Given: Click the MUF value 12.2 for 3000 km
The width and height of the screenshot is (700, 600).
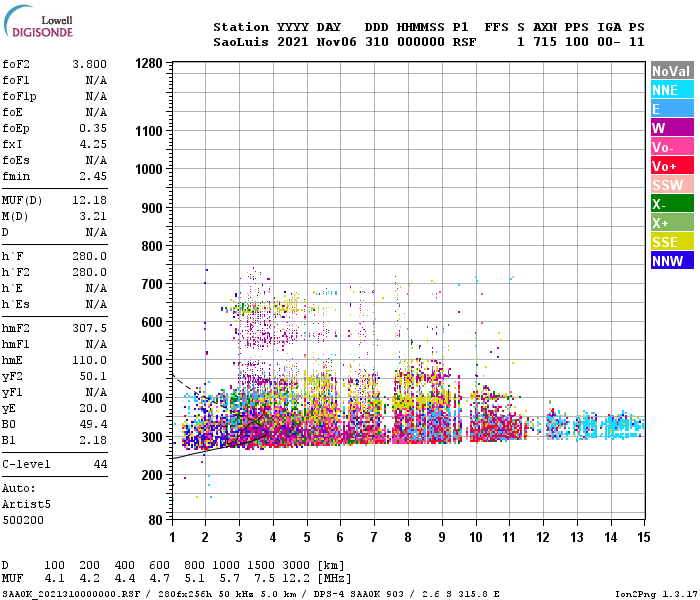Looking at the screenshot, I should point(296,578).
